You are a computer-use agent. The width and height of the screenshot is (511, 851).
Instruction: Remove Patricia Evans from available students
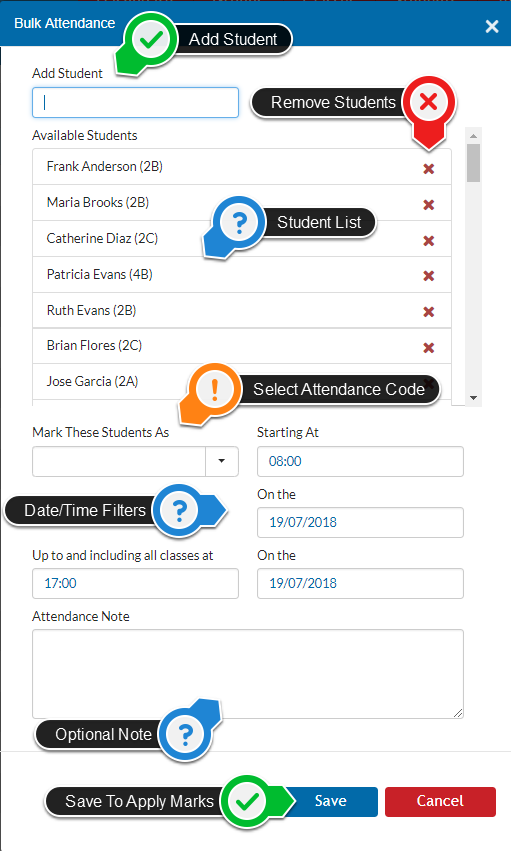[429, 276]
